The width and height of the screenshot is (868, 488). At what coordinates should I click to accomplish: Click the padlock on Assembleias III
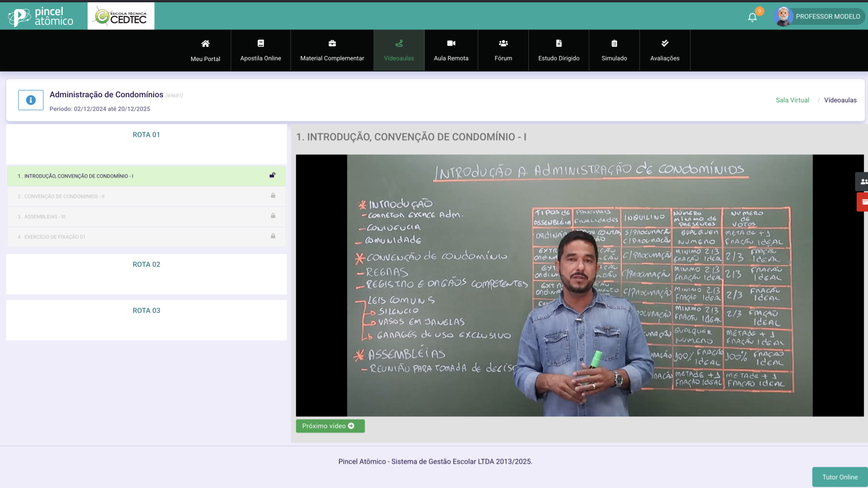[273, 216]
